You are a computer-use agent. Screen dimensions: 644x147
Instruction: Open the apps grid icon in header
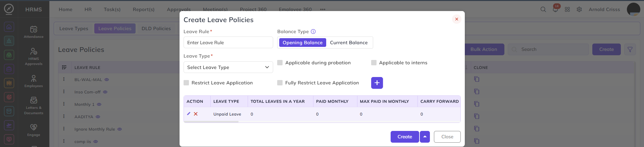(x=567, y=9)
